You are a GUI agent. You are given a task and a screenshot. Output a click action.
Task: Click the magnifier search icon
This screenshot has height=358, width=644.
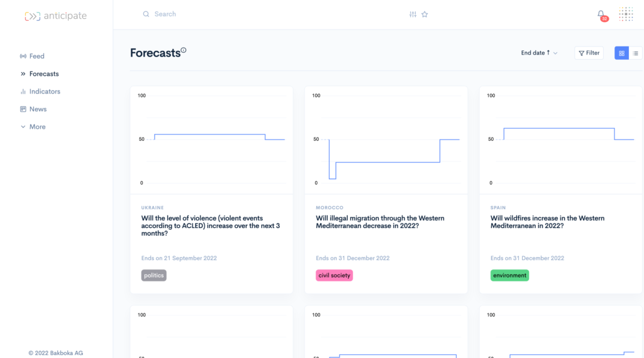point(146,14)
